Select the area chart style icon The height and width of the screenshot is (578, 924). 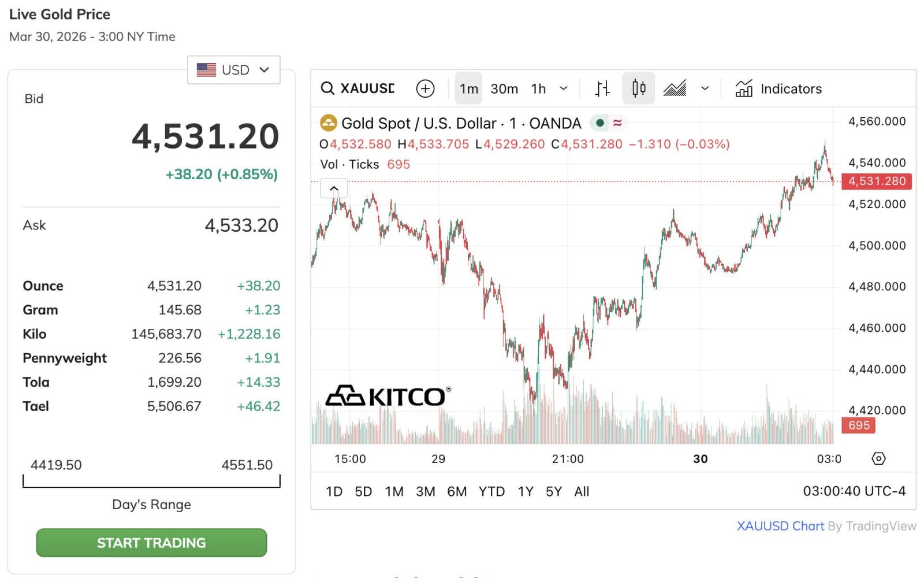pyautogui.click(x=675, y=88)
